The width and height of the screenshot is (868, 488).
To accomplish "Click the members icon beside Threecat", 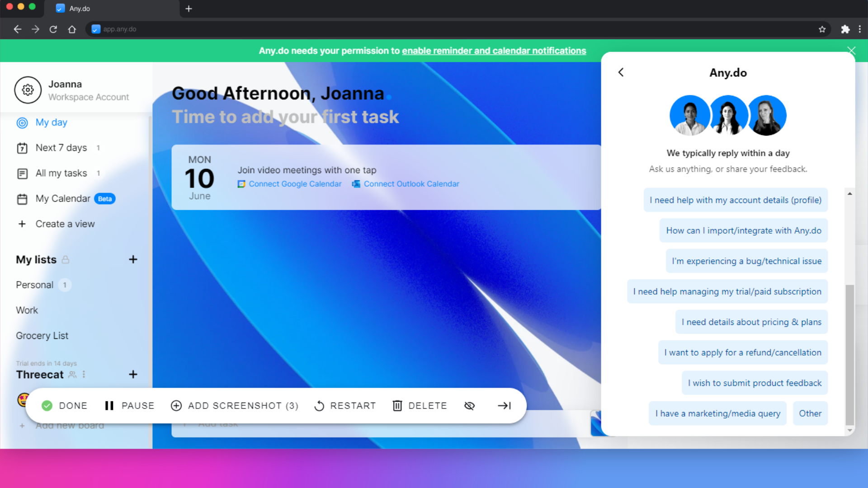I will pyautogui.click(x=72, y=375).
